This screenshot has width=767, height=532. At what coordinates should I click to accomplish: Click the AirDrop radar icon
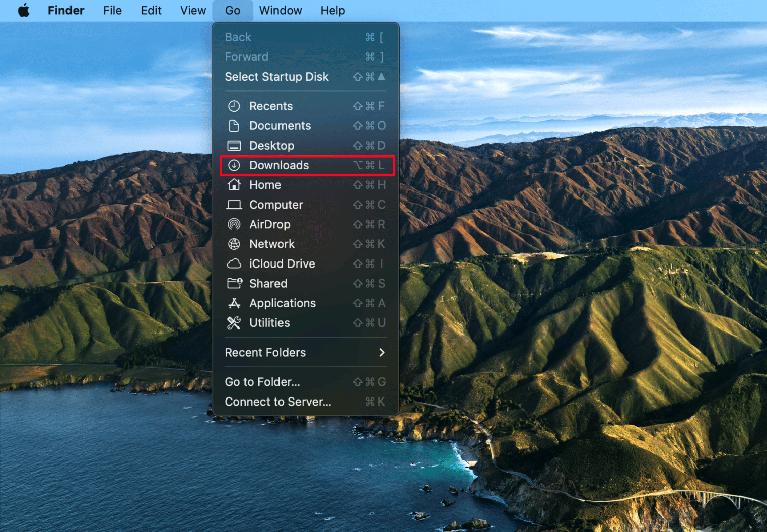[234, 224]
